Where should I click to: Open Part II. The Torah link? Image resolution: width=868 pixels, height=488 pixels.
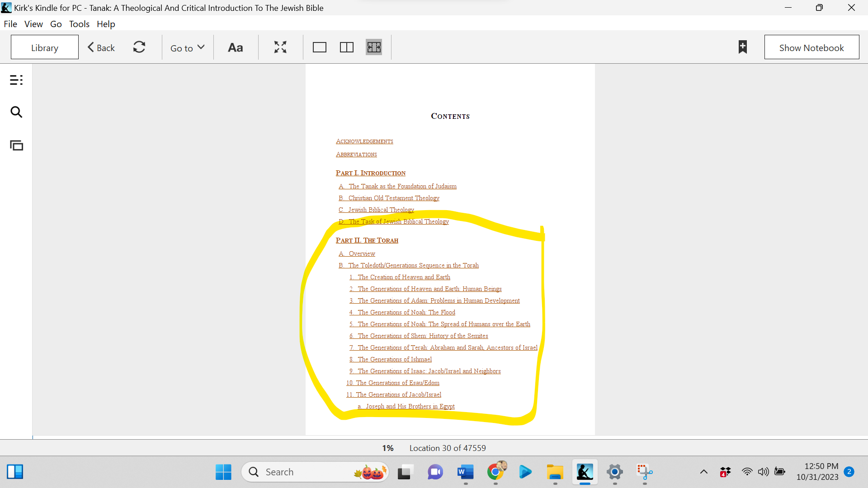[367, 240]
